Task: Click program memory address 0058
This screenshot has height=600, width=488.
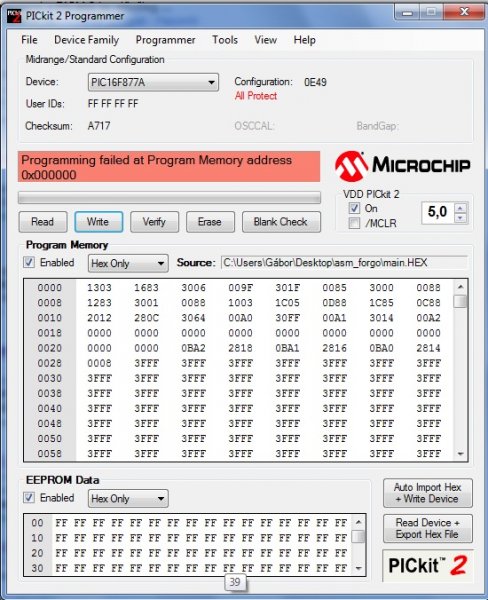Action: [50, 454]
